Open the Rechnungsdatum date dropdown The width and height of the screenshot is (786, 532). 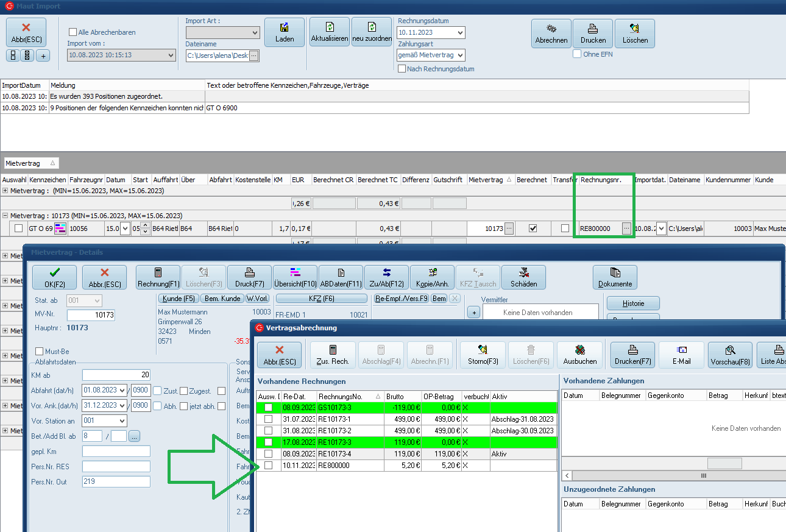click(x=460, y=33)
